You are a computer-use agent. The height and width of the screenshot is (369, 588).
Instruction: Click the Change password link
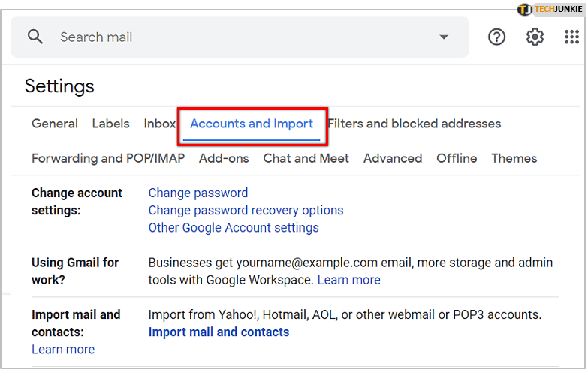click(198, 193)
